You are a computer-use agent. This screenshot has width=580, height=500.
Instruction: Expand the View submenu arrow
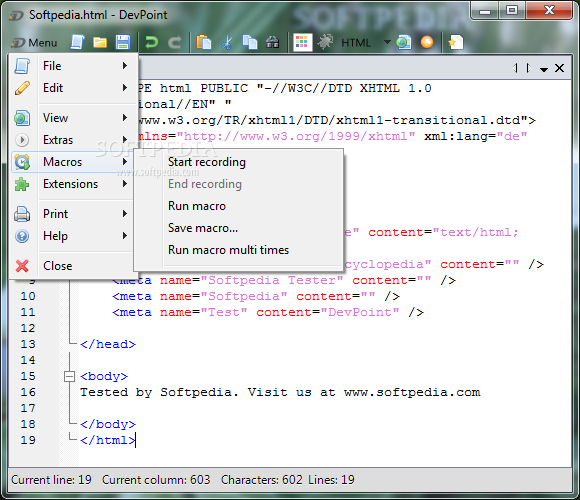[125, 118]
